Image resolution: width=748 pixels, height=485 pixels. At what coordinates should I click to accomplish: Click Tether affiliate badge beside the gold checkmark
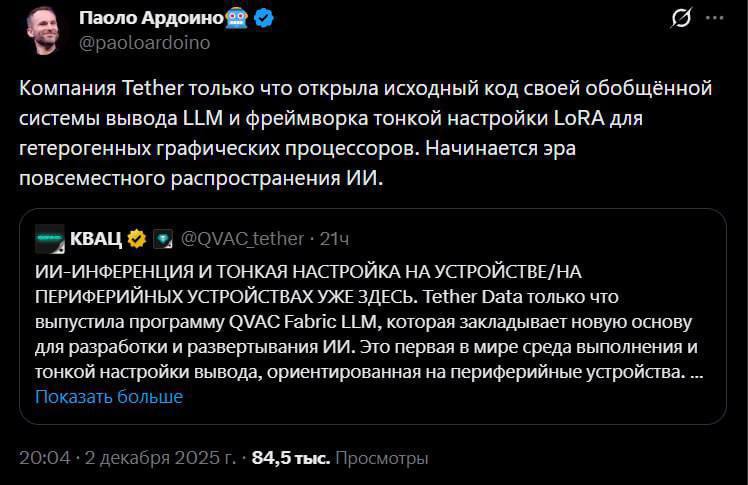point(163,238)
